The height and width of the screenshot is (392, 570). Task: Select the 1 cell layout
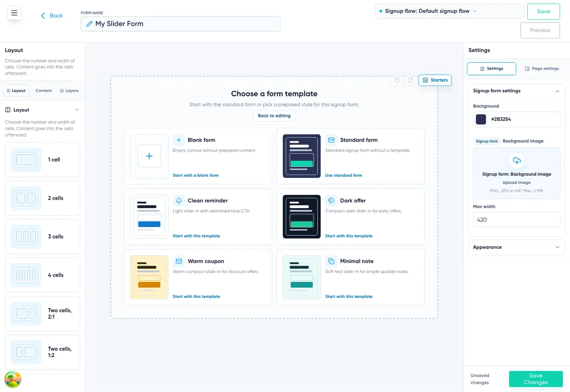pos(42,160)
